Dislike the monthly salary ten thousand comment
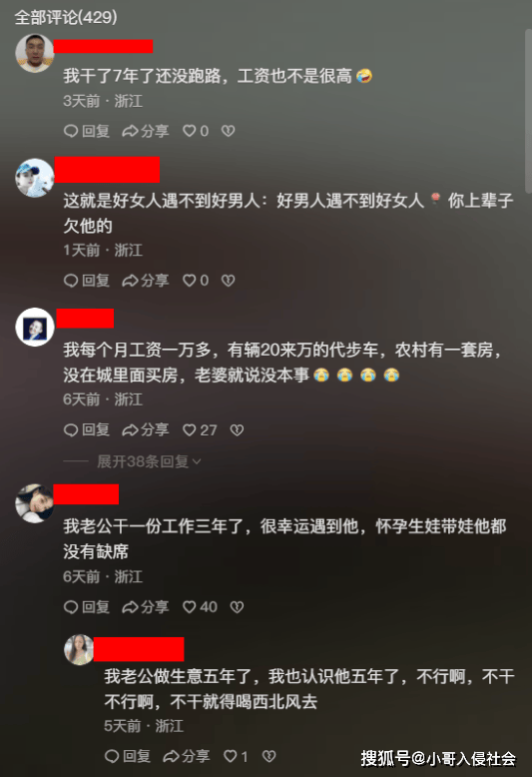This screenshot has height=777, width=532. (237, 429)
